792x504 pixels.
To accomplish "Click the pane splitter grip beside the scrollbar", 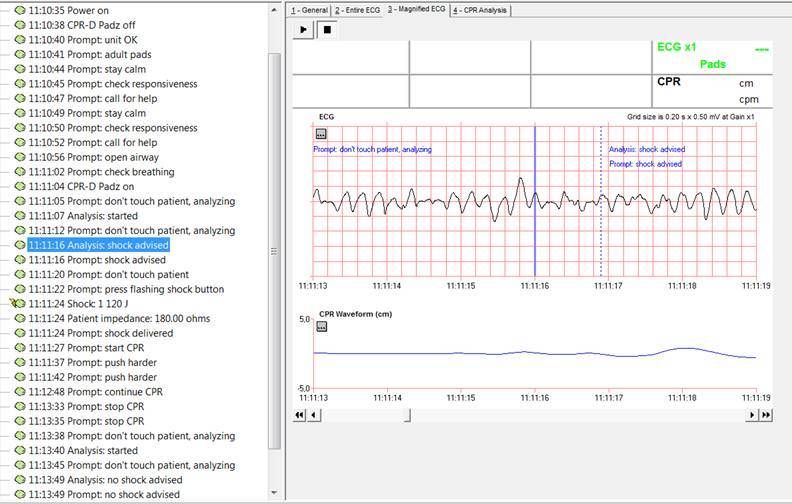I will 274,251.
